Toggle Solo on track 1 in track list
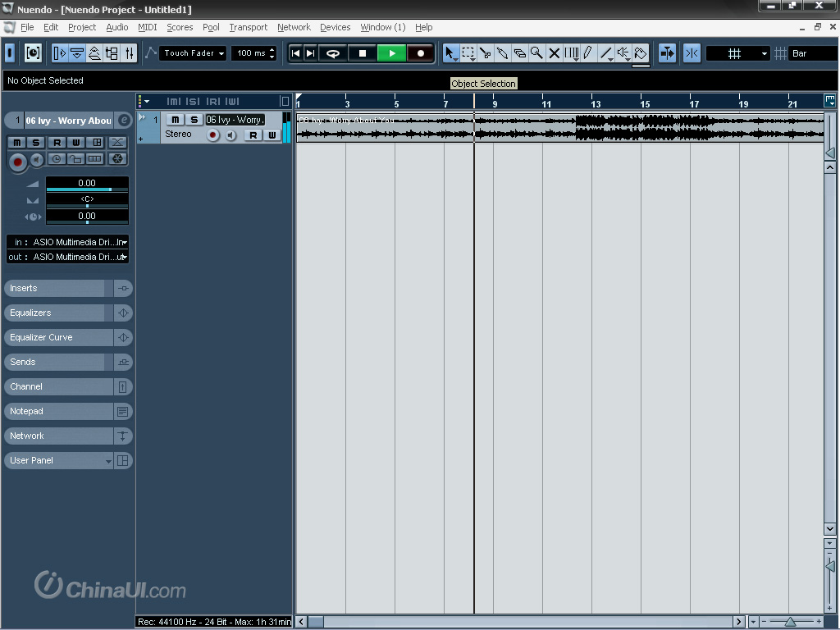Screen dimensions: 840x630 (194, 120)
